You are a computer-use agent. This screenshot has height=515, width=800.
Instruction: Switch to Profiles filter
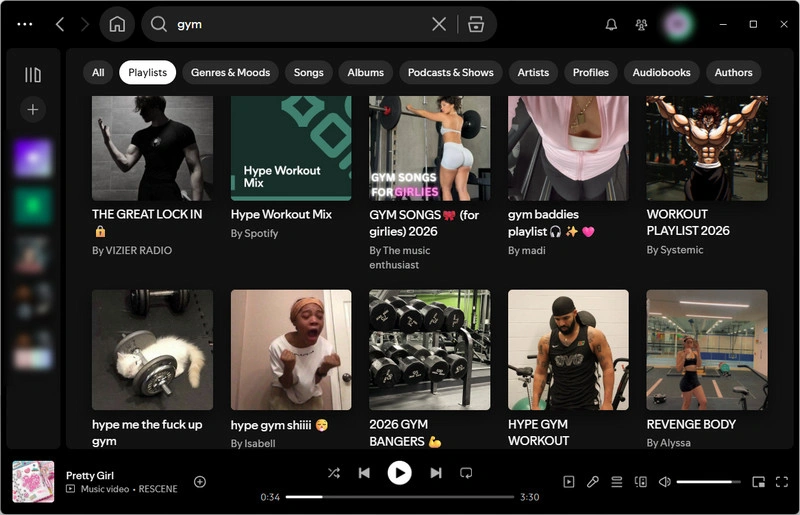point(590,72)
